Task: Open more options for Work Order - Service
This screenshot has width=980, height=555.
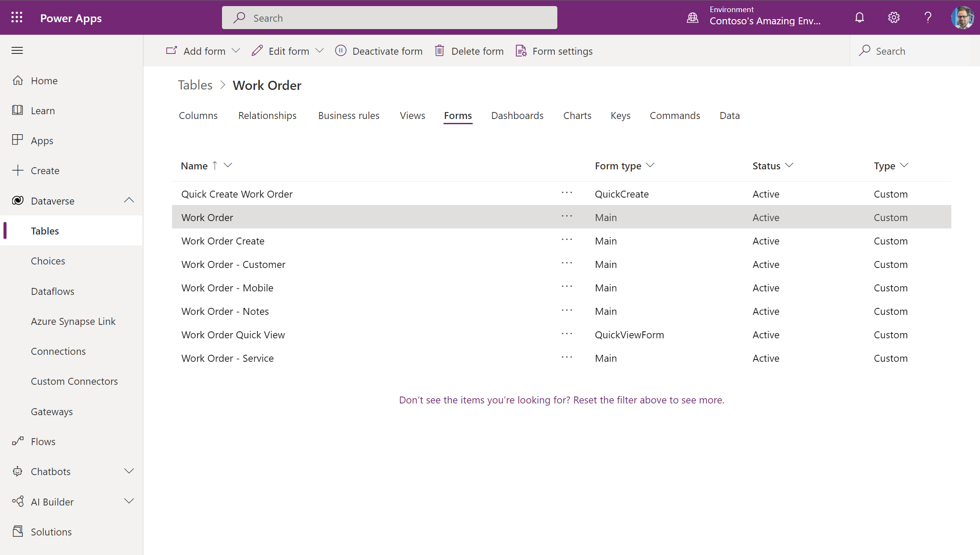Action: 567,357
